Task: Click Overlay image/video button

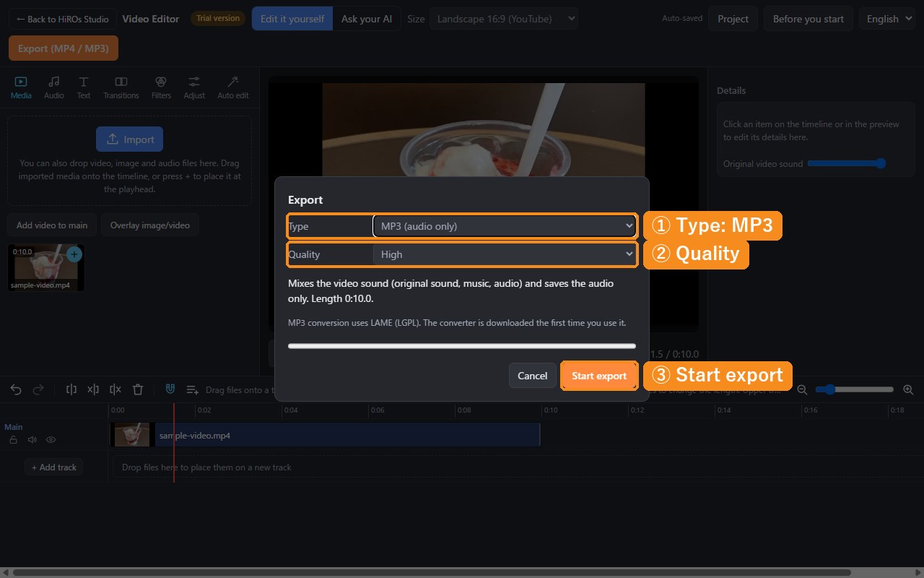Action: tap(150, 225)
